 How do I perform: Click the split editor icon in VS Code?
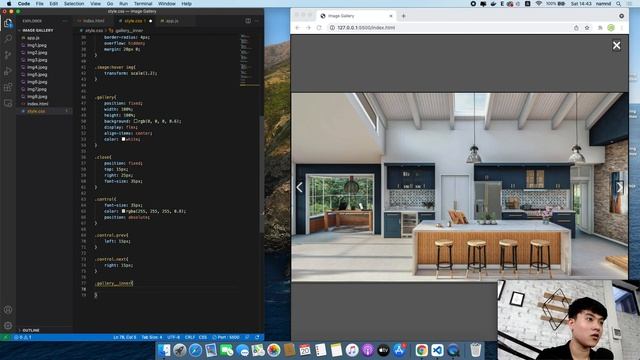(x=248, y=21)
